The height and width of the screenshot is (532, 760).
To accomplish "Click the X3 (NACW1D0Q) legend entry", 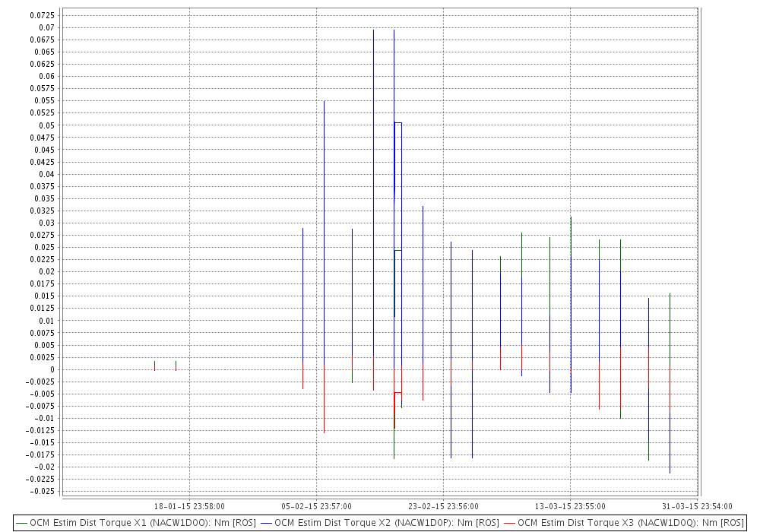I will coord(624,523).
